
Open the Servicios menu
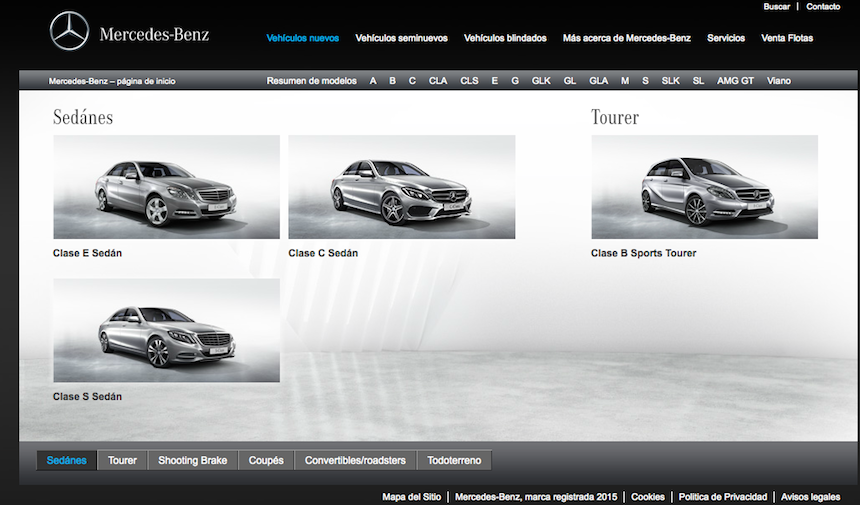pyautogui.click(x=726, y=38)
